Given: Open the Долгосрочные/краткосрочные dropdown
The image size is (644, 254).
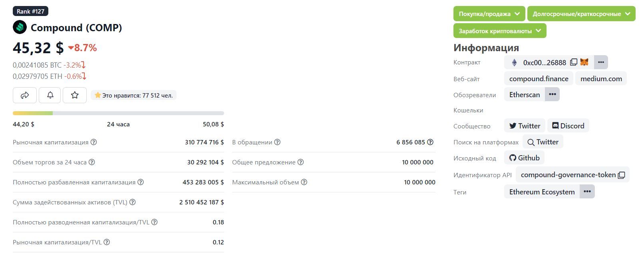Looking at the screenshot, I should [x=581, y=14].
